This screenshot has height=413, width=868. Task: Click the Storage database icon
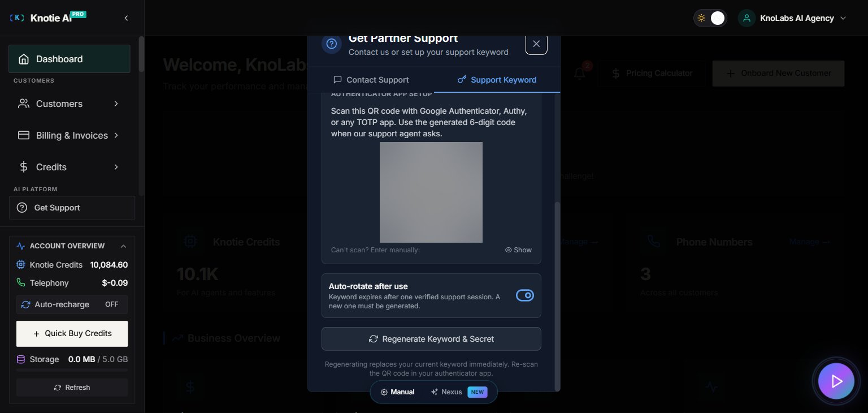(21, 359)
